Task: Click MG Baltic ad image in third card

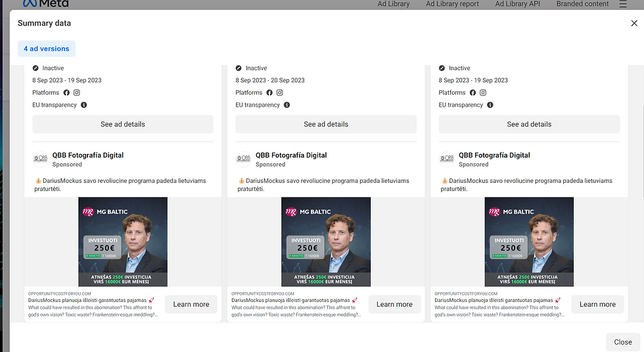Action: point(529,242)
